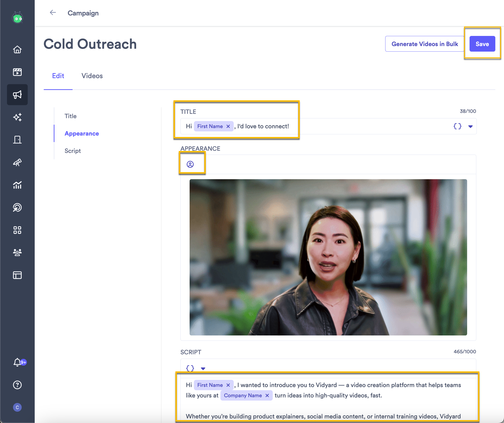Expand the Script variable dropdown arrow

click(203, 368)
